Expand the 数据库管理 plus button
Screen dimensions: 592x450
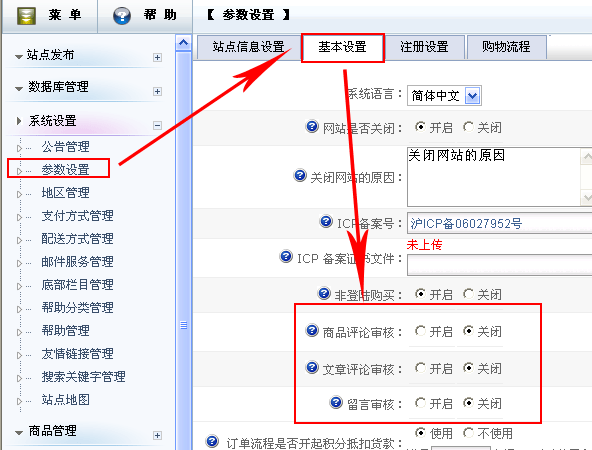point(157,91)
